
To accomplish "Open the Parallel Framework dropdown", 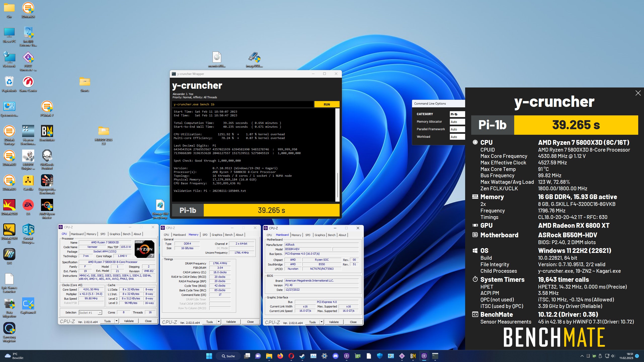I will tap(457, 129).
